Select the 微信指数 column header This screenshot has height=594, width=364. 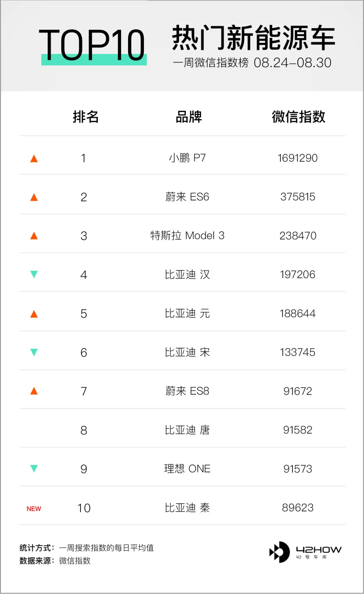pyautogui.click(x=298, y=117)
